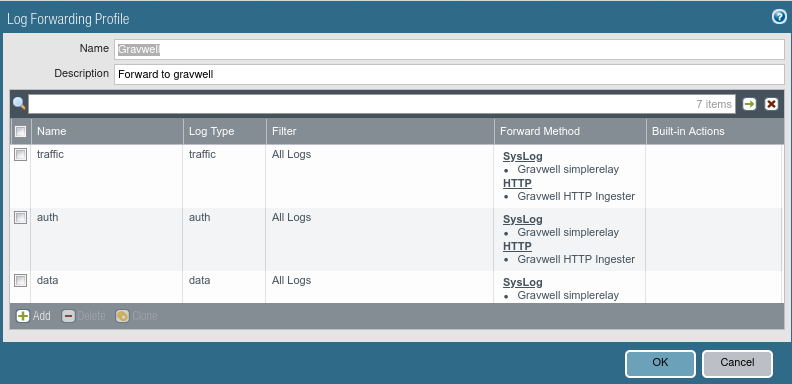Screen dimensions: 792x384
Task: Open the traffic entry name
Action: [x=51, y=155]
